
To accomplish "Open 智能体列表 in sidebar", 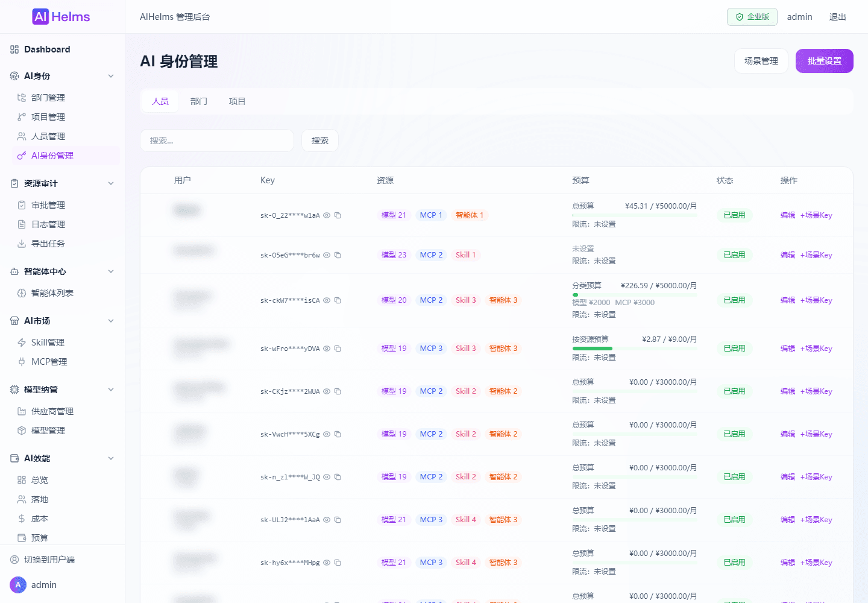I will pyautogui.click(x=66, y=293).
